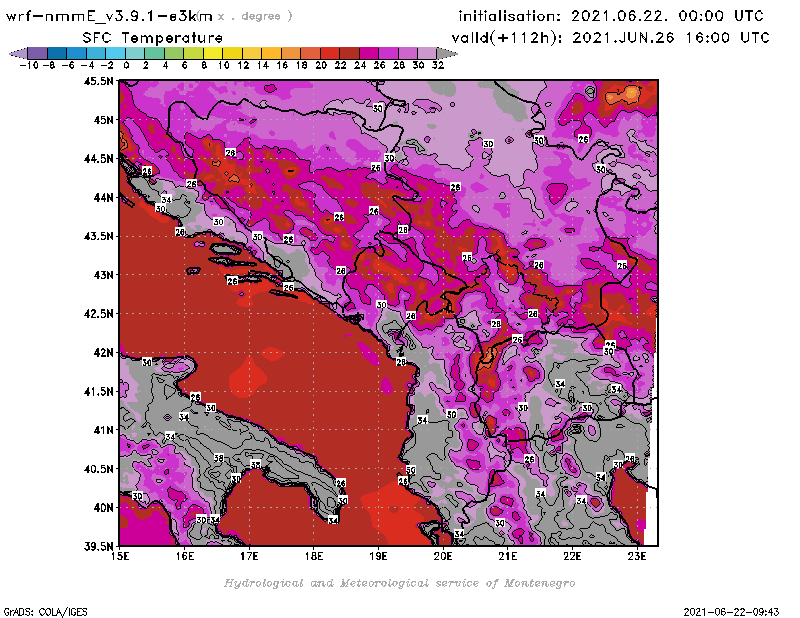Screen dimensions: 800x618
Task: Click the '43N' latitude label
Action: 103,275
